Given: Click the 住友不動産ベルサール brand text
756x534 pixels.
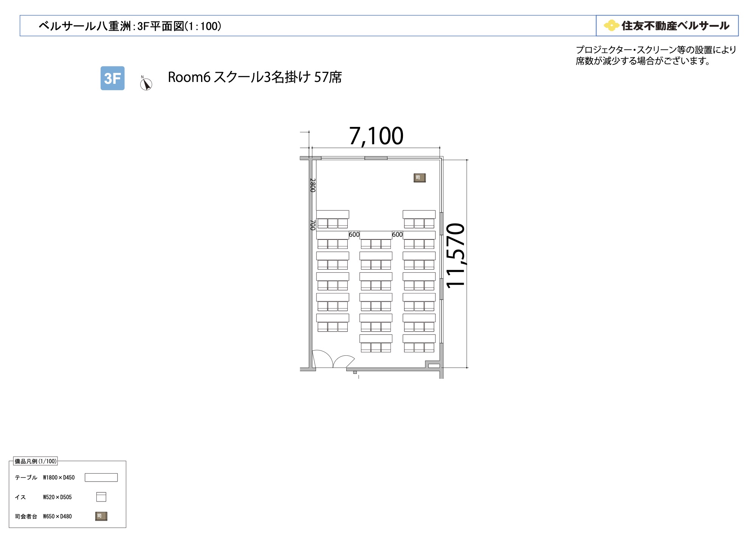Looking at the screenshot, I should tap(675, 26).
